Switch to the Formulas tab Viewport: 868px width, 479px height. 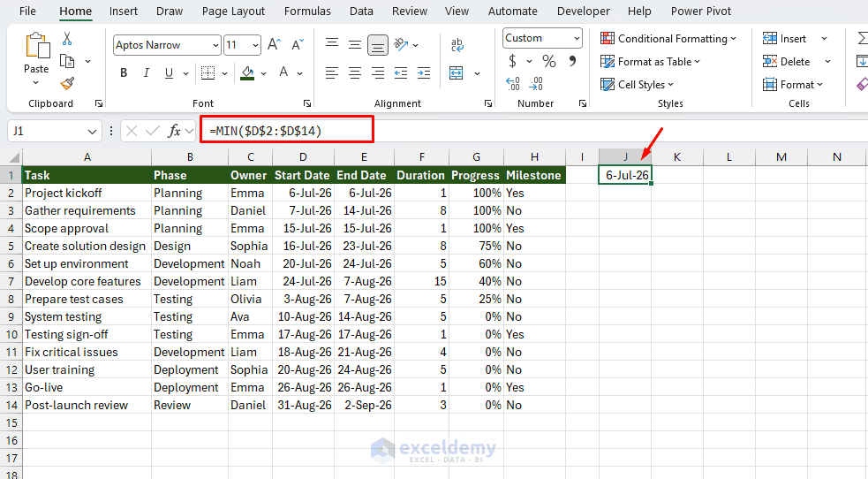(307, 11)
